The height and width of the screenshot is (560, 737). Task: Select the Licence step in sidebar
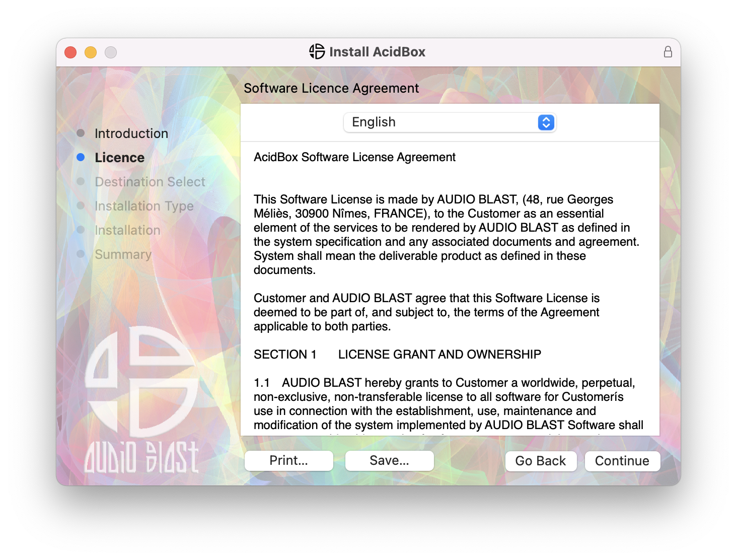coord(120,158)
